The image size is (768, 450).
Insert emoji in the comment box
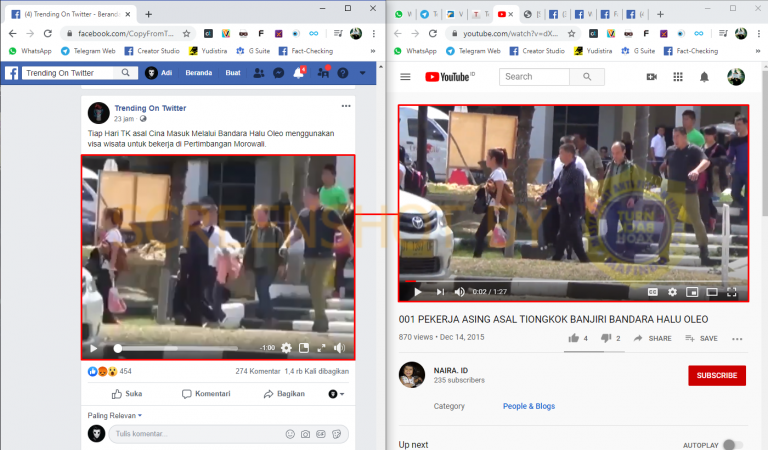tap(290, 434)
